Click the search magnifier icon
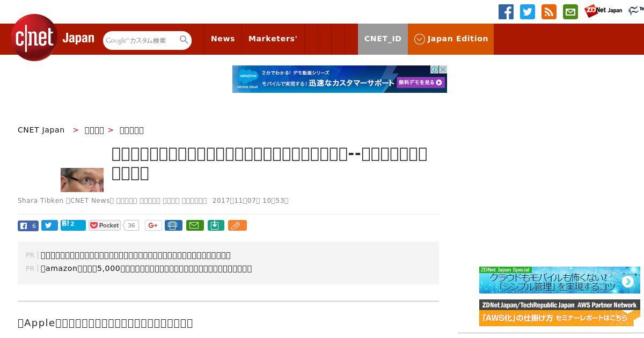Image resolution: width=644 pixels, height=338 pixels. coord(184,40)
